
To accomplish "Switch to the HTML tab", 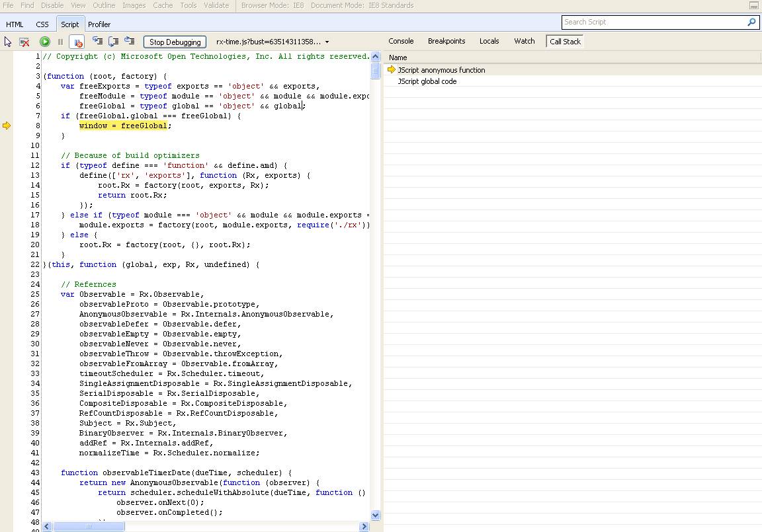I will (x=15, y=24).
